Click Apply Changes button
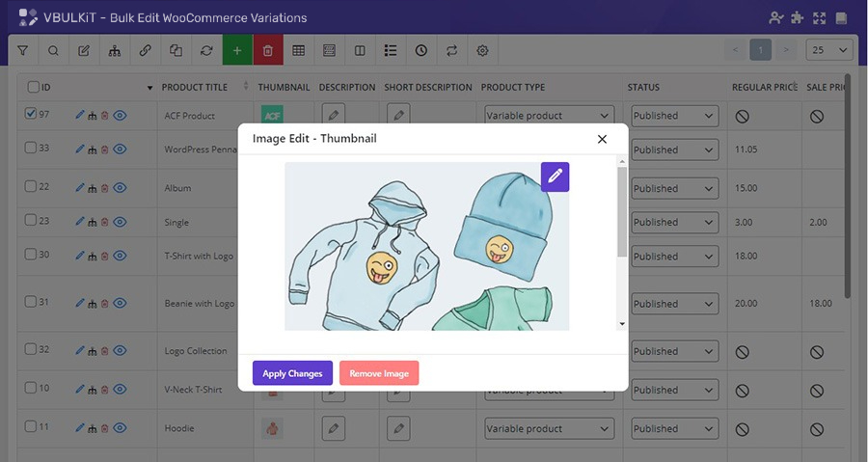This screenshot has height=462, width=868. click(x=292, y=373)
